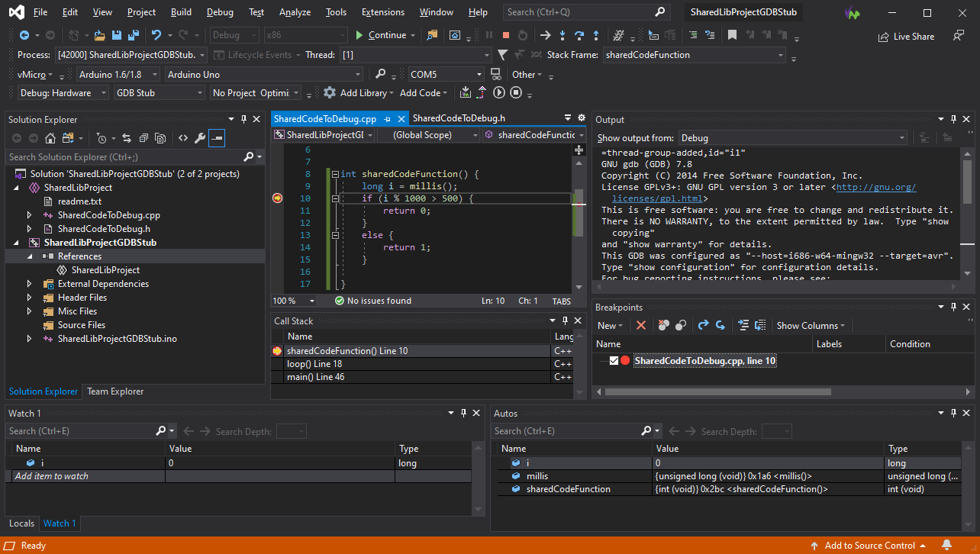Switch to the Locals tab
The height and width of the screenshot is (554, 980).
pyautogui.click(x=21, y=523)
